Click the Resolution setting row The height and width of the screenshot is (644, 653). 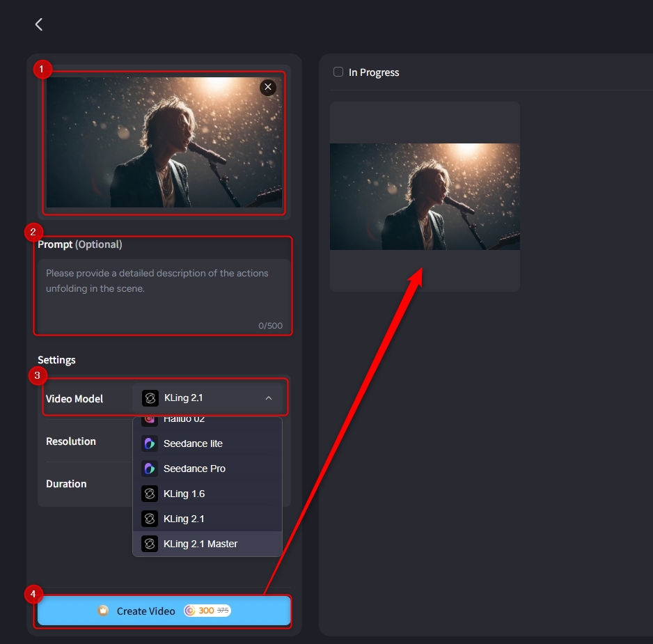[71, 441]
